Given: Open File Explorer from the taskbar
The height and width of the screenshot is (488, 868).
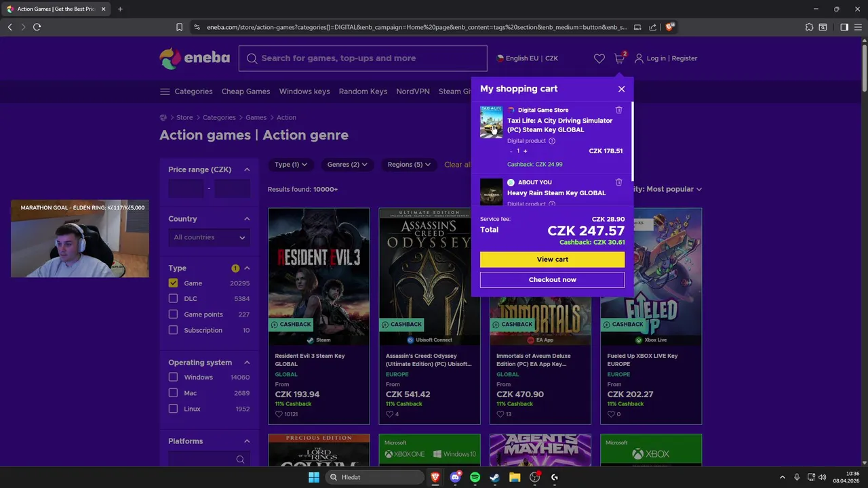Looking at the screenshot, I should [515, 477].
